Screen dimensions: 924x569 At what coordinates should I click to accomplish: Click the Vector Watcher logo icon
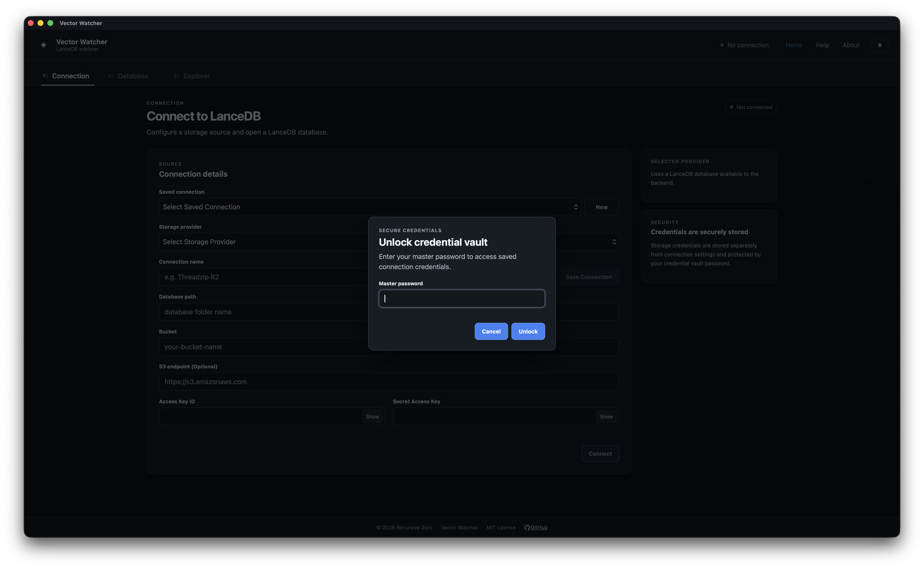(44, 45)
